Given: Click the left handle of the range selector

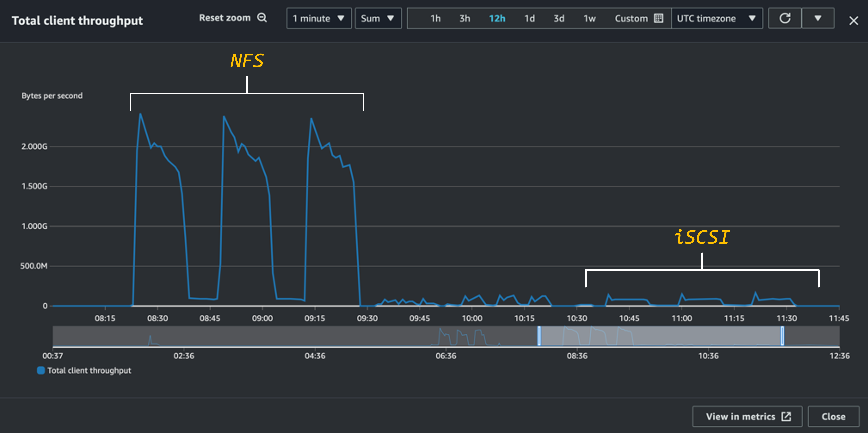Looking at the screenshot, I should [x=539, y=336].
